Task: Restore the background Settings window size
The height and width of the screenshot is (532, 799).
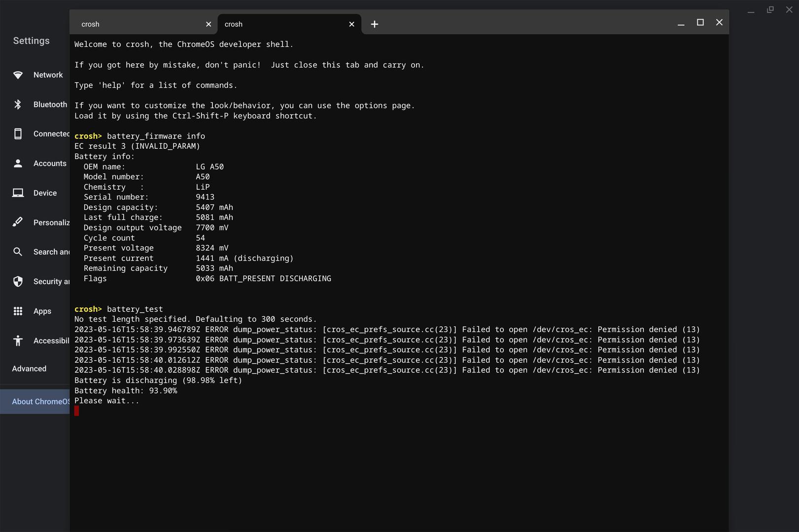Action: 770,10
